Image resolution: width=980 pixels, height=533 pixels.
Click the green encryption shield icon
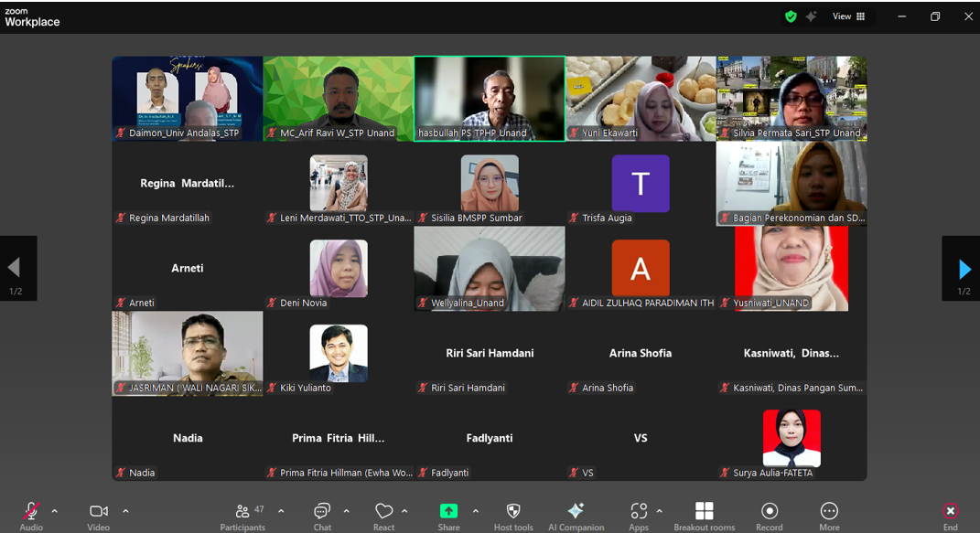tap(791, 16)
